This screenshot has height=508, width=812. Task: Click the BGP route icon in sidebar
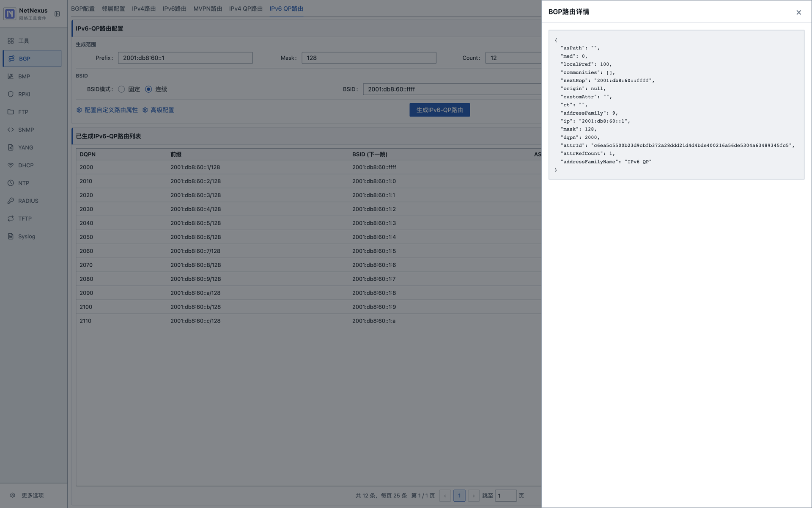pyautogui.click(x=11, y=58)
